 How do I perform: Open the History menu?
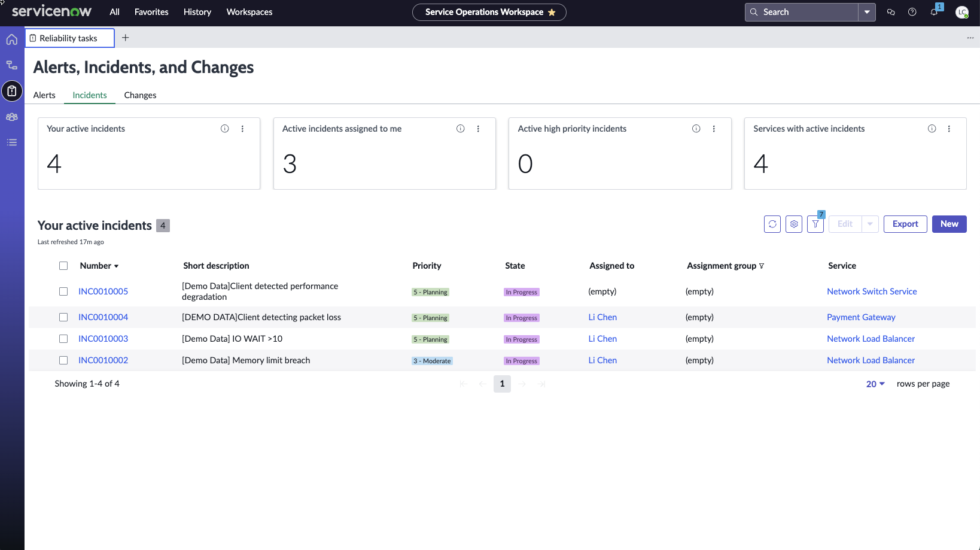pyautogui.click(x=197, y=12)
